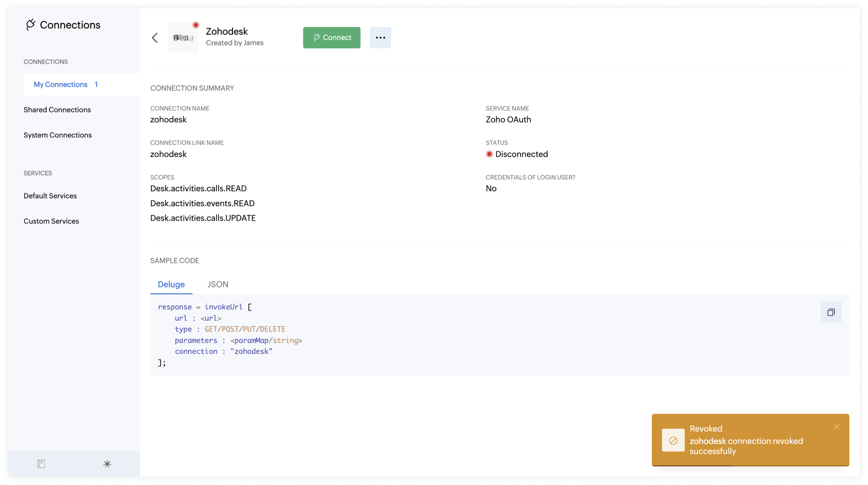
Task: Open the documentation book icon in sidebar footer
Action: (41, 464)
